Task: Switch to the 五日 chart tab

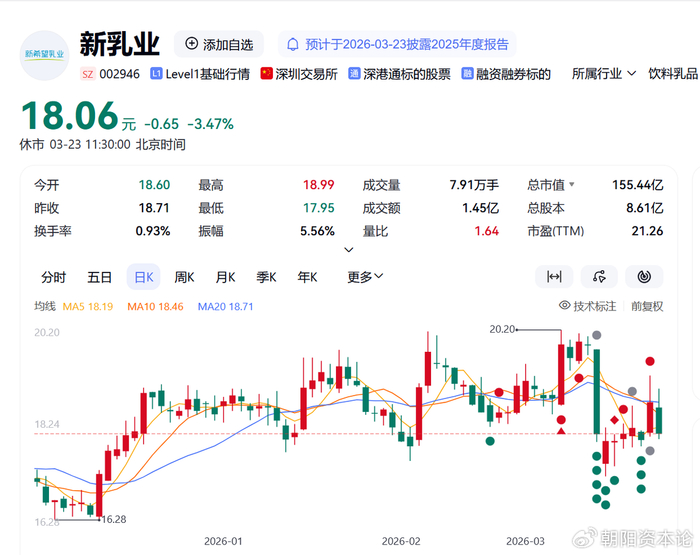Action: coord(99,277)
